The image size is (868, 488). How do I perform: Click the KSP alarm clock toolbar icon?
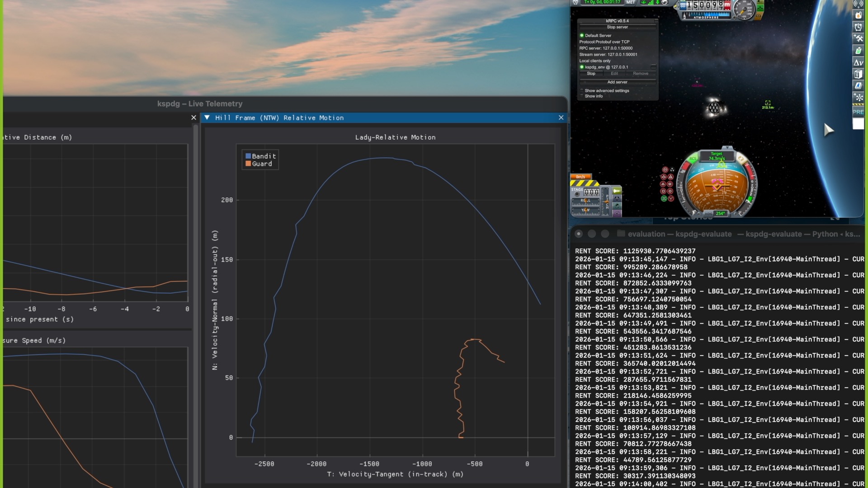[858, 27]
